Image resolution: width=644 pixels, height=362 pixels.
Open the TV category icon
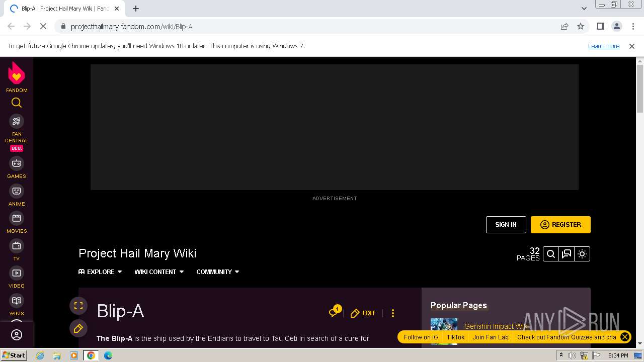point(17,246)
